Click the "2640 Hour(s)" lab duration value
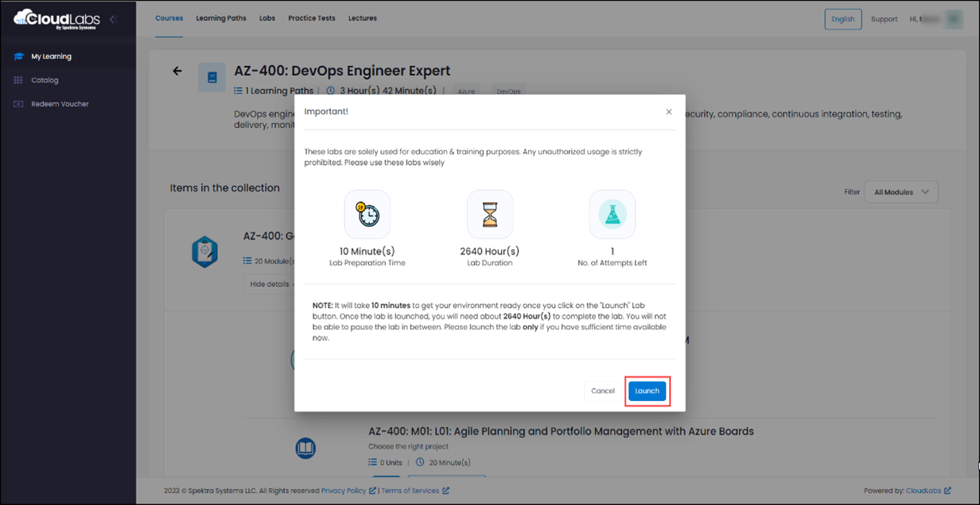The image size is (980, 505). pos(490,251)
